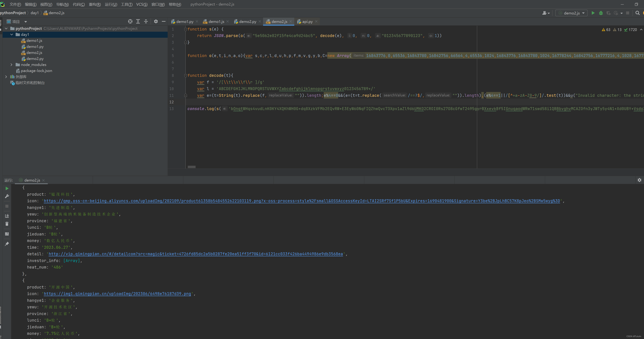Click the layout icon in run panel
Screen dimensions: 644x339
tap(7, 234)
